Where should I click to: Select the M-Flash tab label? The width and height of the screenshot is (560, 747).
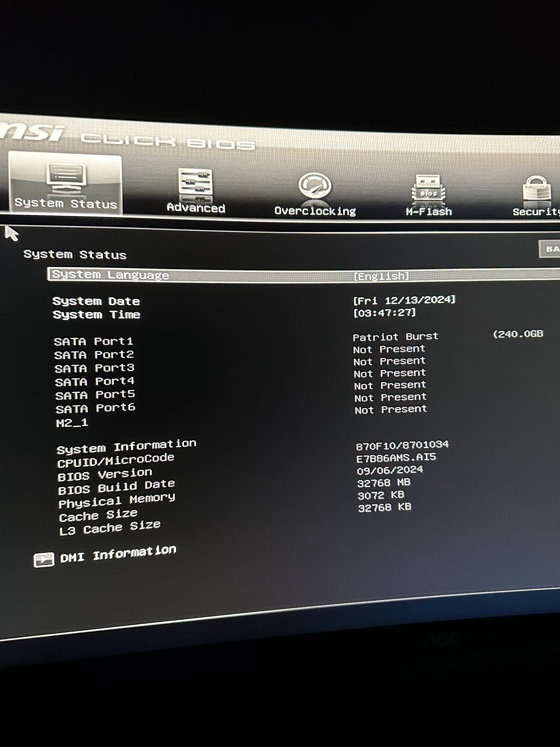(429, 212)
